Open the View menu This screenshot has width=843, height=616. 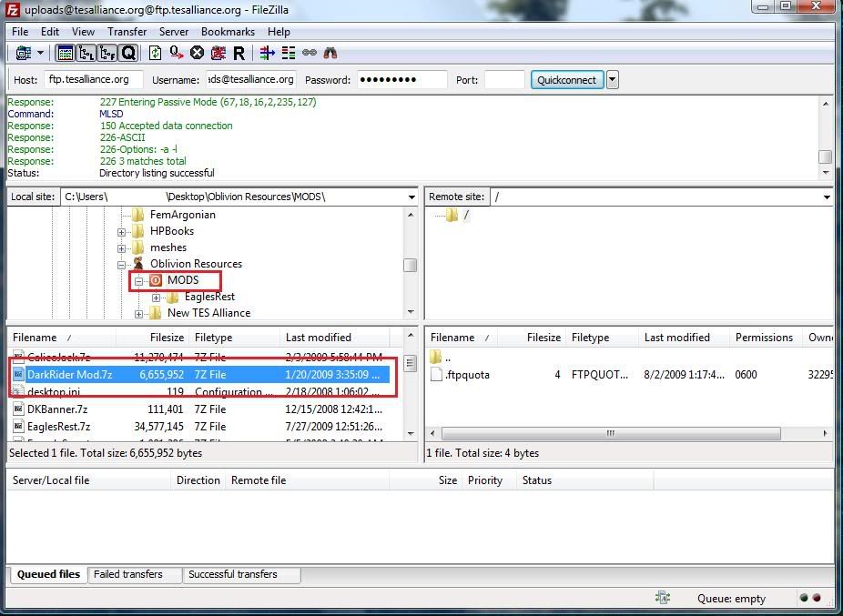click(x=83, y=32)
